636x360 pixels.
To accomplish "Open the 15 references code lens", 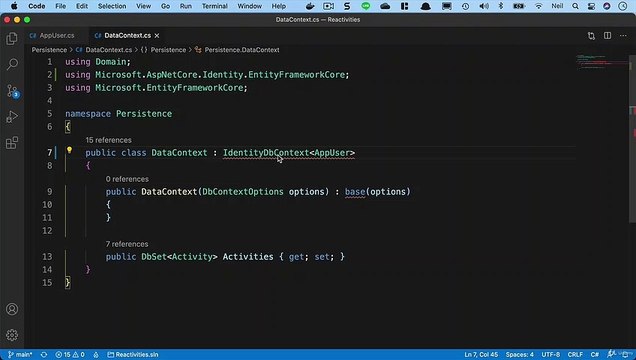I will (x=108, y=140).
